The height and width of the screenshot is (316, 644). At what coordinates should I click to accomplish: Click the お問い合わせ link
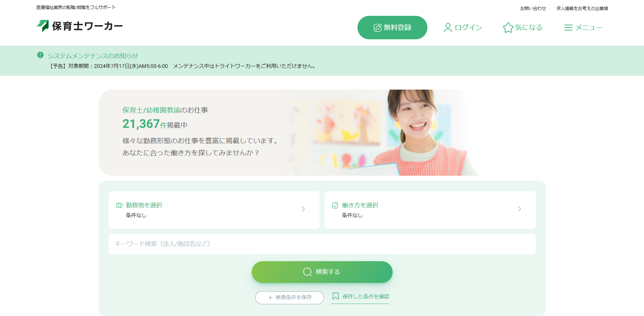click(x=533, y=8)
